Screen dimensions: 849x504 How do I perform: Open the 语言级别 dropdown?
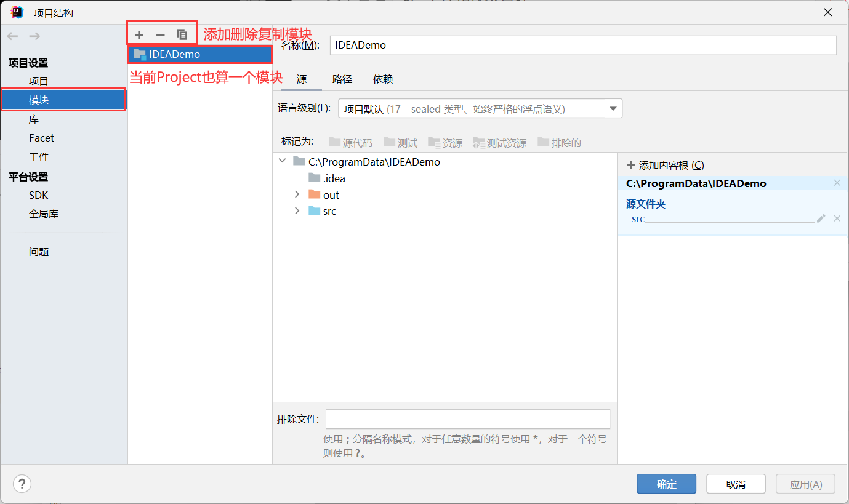[480, 109]
